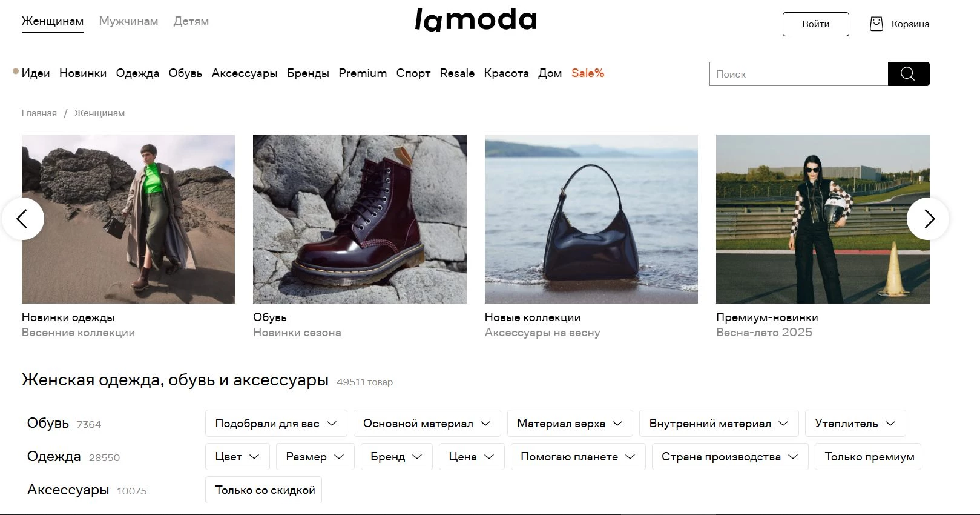
Task: Go to Главная breadcrumb link
Action: 39,113
